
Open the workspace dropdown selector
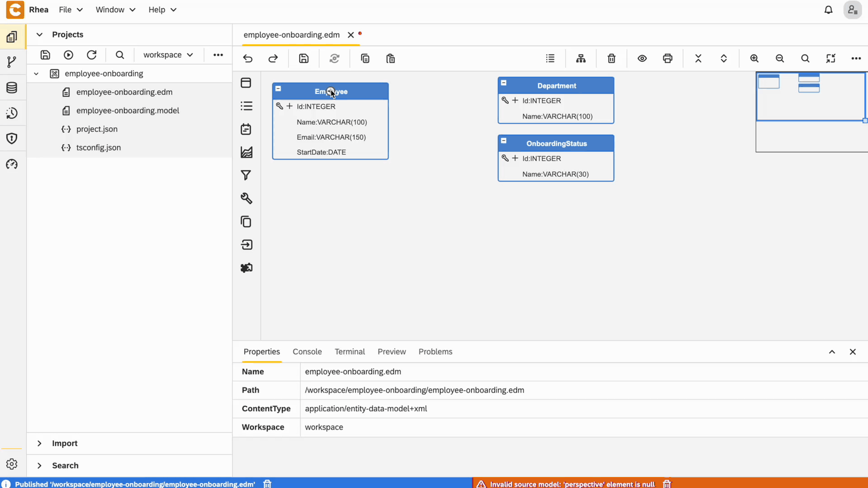click(168, 55)
